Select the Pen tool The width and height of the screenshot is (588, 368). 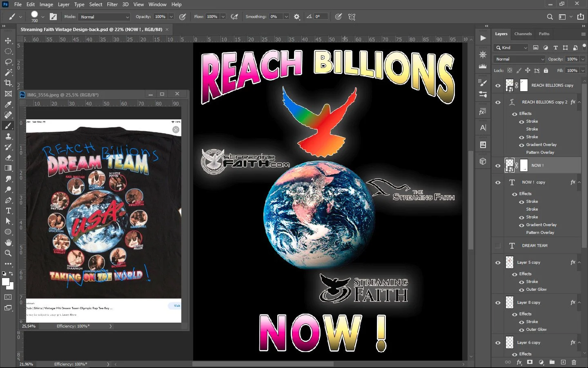pyautogui.click(x=8, y=200)
